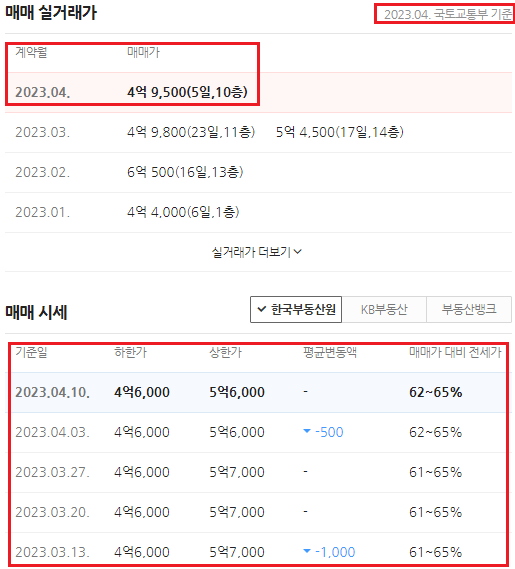The height and width of the screenshot is (569, 515).
Task: Click the 하한가 column header
Action: click(130, 352)
